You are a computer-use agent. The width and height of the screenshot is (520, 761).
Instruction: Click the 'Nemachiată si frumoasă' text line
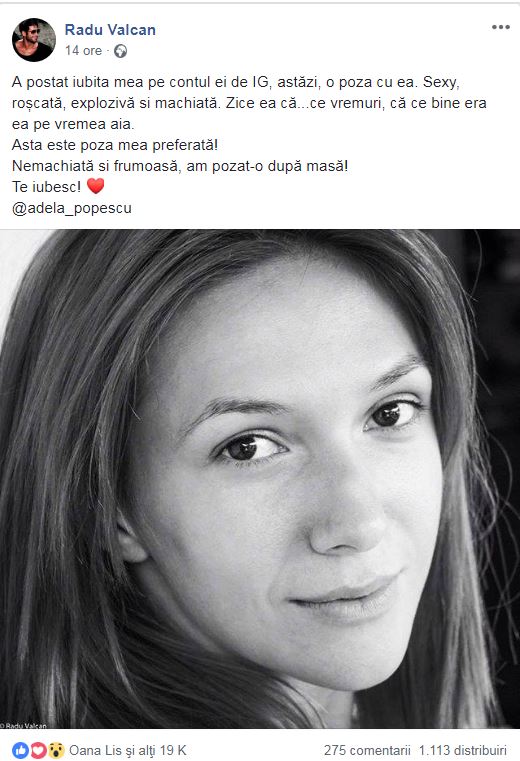tap(180, 166)
